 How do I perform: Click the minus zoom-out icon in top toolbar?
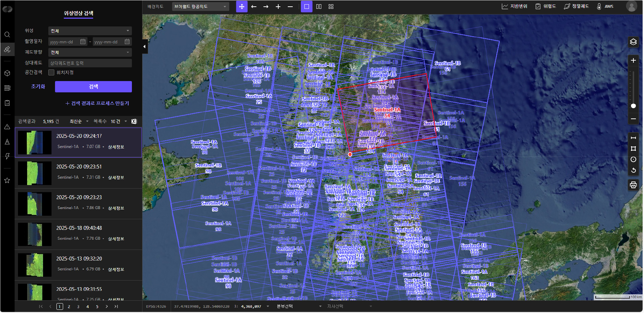[290, 7]
